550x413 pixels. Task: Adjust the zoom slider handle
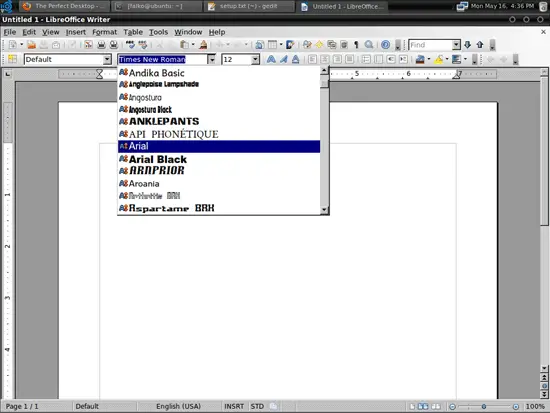pos(484,406)
